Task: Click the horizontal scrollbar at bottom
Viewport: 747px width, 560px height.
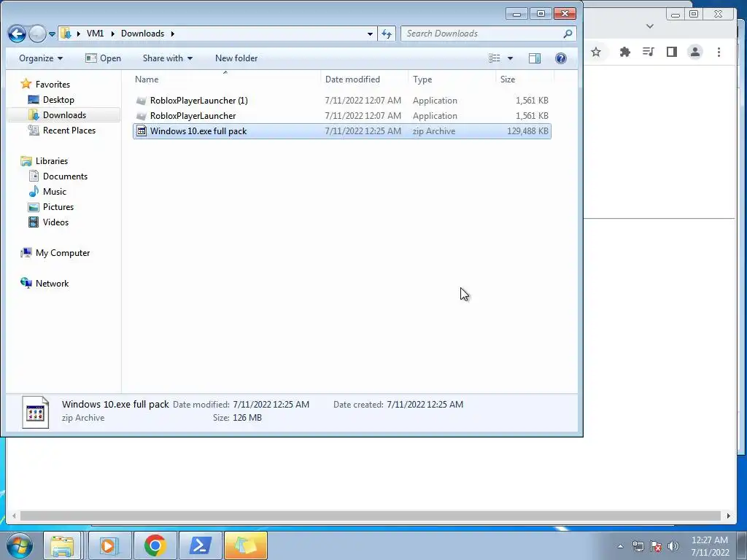Action: click(x=370, y=516)
